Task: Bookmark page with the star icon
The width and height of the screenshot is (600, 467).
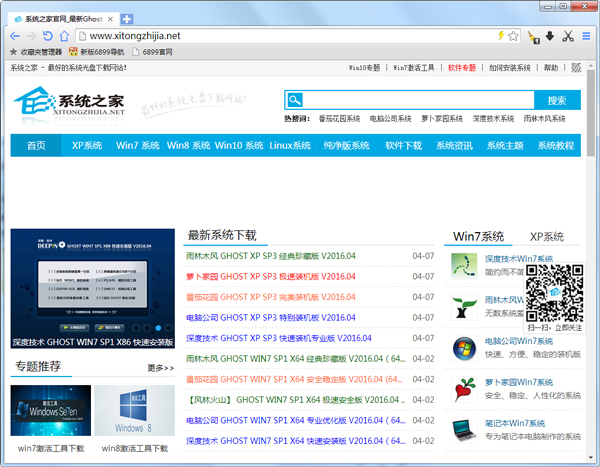Action: [x=513, y=36]
